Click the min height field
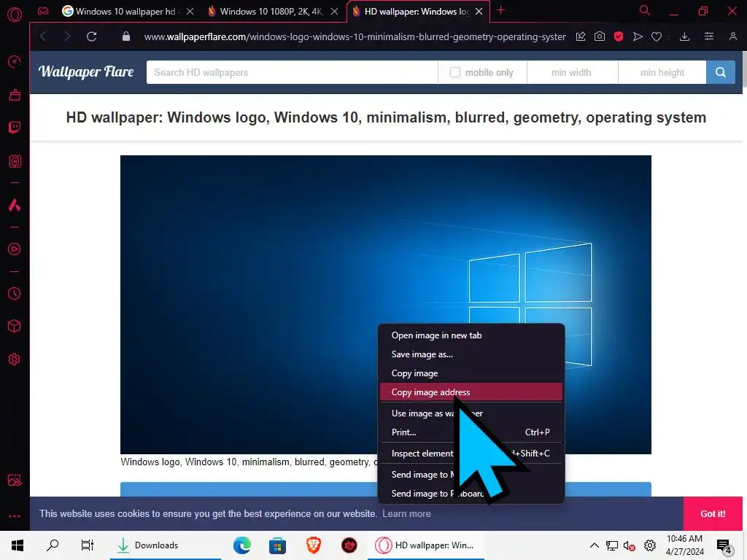Viewport: 747px width, 560px height. coord(662,72)
